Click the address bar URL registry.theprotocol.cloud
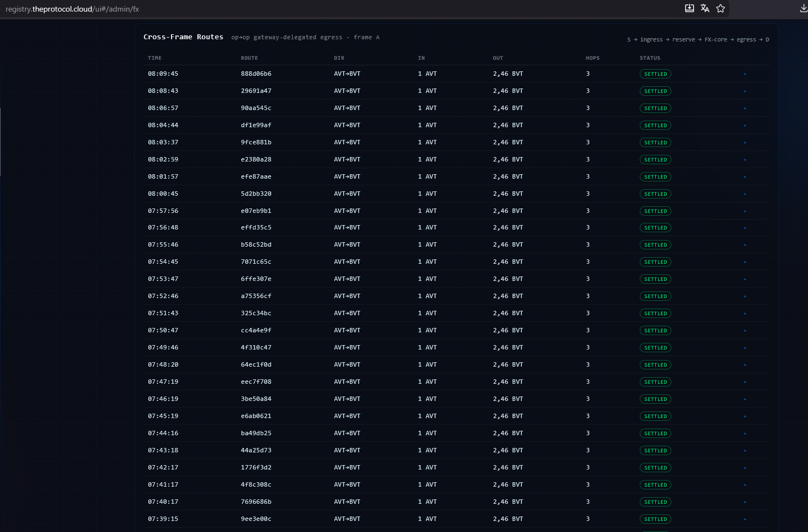Image resolution: width=808 pixels, height=532 pixels. (72, 9)
